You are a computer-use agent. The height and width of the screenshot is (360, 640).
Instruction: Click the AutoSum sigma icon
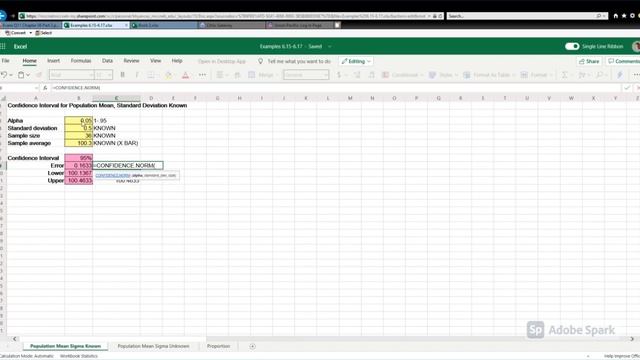point(564,75)
